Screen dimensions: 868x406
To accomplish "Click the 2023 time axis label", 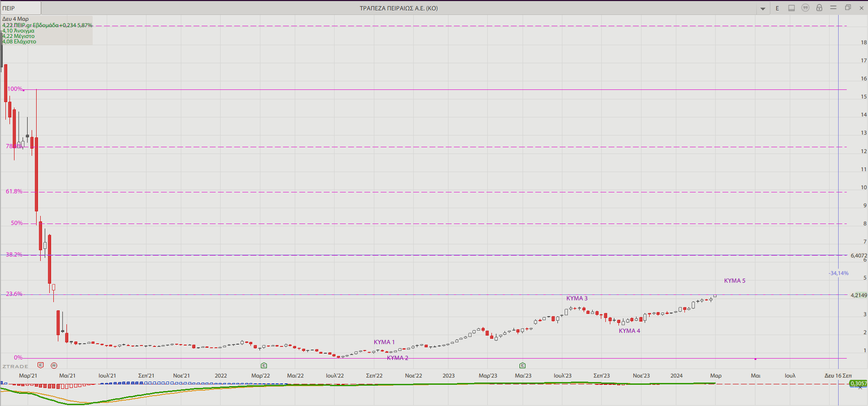I will click(448, 376).
